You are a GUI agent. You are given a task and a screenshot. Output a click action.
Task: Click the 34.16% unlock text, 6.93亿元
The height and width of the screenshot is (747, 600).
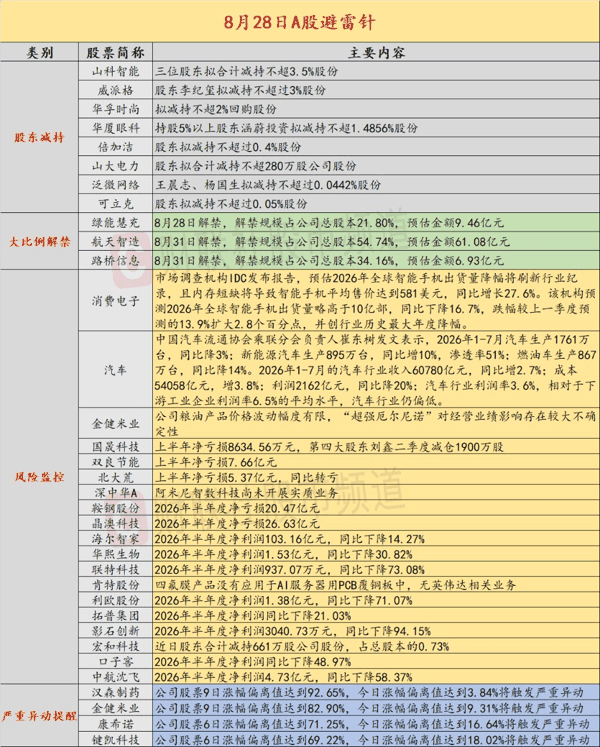pyautogui.click(x=329, y=261)
